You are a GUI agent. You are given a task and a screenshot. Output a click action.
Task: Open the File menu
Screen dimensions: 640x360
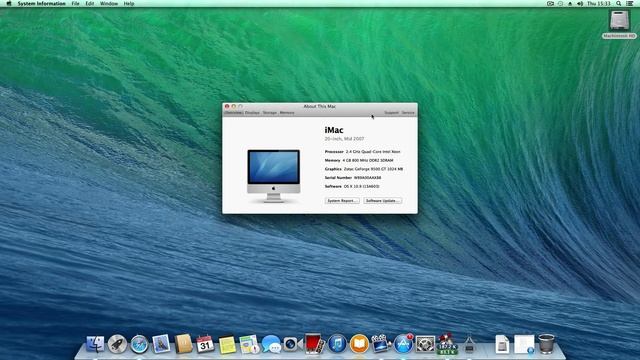76,3
